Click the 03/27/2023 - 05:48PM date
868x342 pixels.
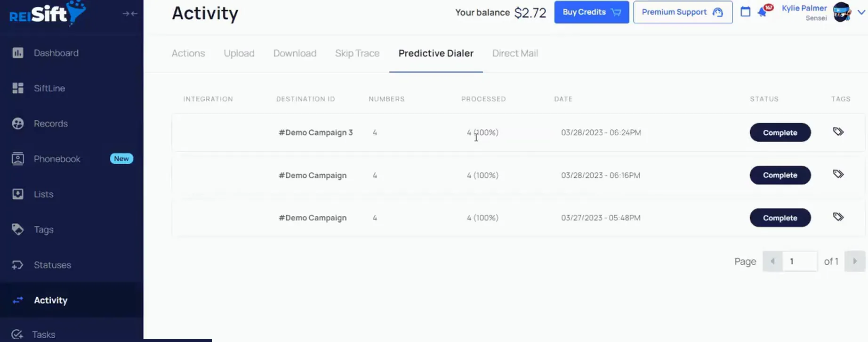tap(601, 218)
